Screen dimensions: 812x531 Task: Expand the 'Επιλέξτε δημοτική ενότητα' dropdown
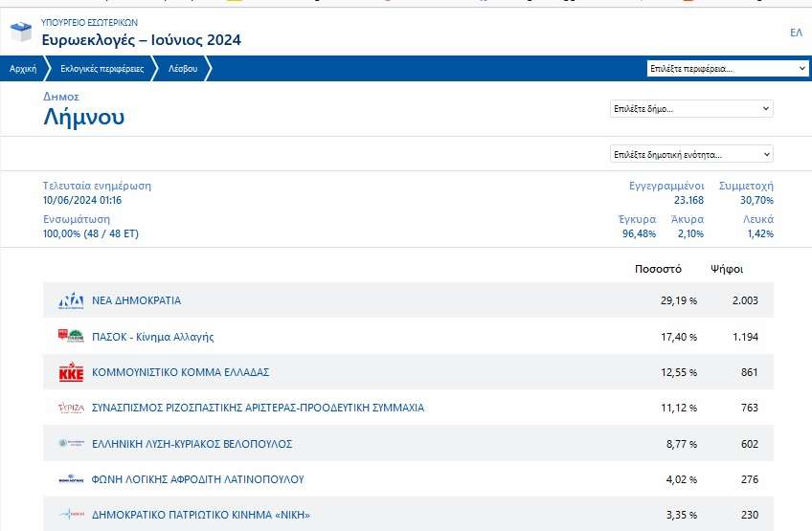(x=691, y=154)
